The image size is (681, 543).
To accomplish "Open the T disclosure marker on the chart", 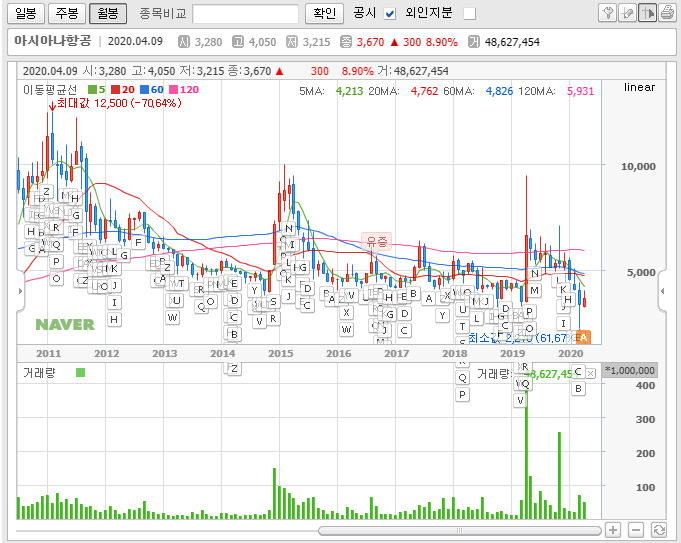I will (x=463, y=326).
